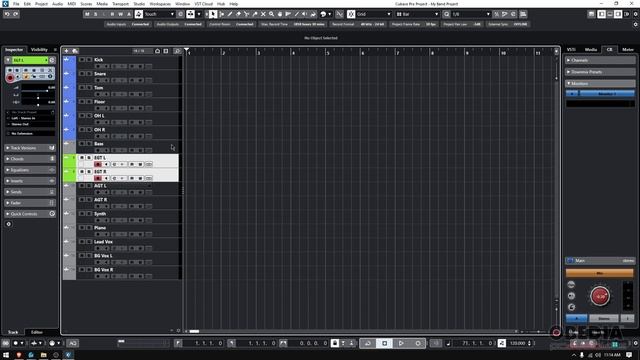Click the transport Stop button
Screen dimensions: 640x360
384,343
